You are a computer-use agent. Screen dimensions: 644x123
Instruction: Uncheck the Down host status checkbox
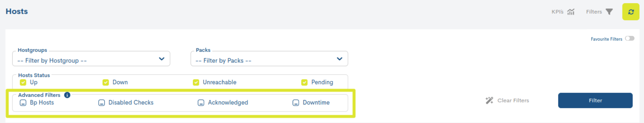point(106,82)
